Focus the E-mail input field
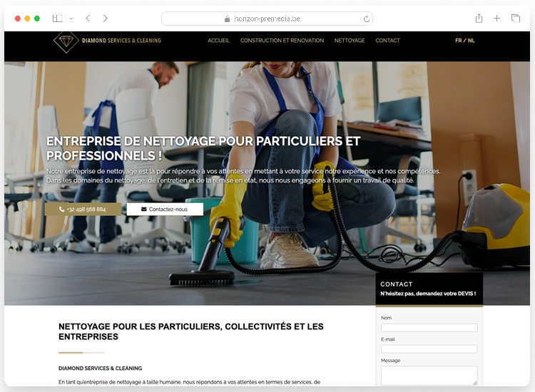 [429, 349]
